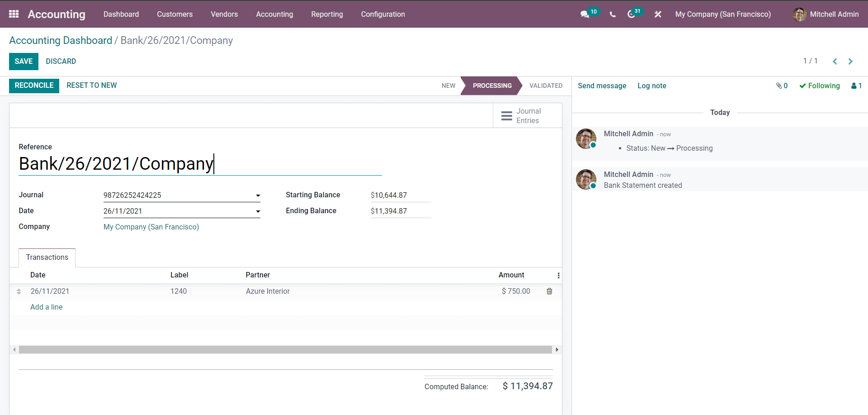The image size is (868, 415).
Task: Click Mitchell Admin's avatar on status change message
Action: pyautogui.click(x=586, y=138)
